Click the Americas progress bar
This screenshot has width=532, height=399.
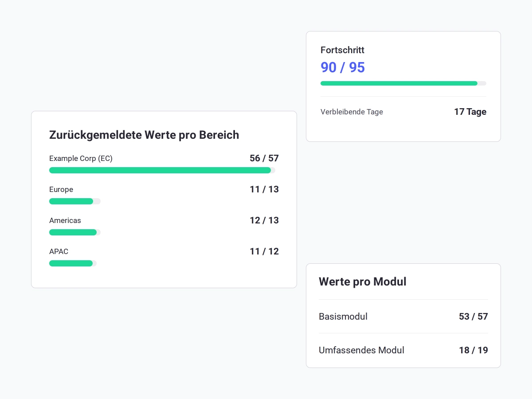(75, 232)
